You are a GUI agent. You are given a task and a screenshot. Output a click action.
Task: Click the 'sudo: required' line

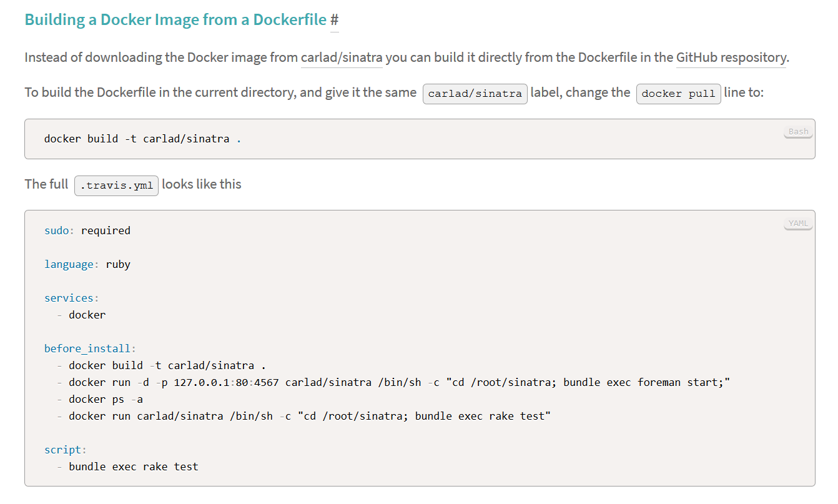(87, 230)
